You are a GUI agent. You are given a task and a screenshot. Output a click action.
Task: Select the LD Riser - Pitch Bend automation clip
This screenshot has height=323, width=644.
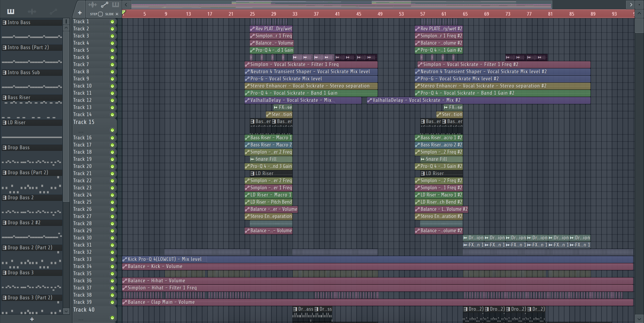(x=269, y=202)
